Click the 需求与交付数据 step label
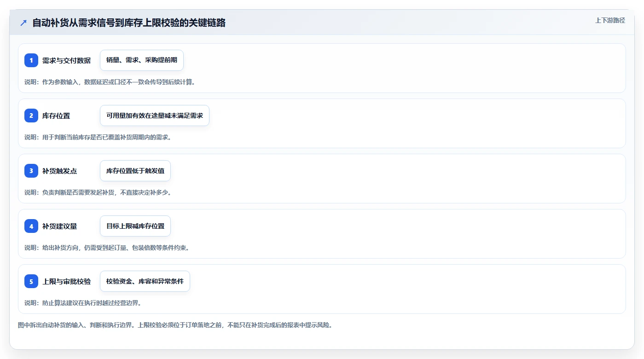The height and width of the screenshot is (359, 644). [x=66, y=60]
